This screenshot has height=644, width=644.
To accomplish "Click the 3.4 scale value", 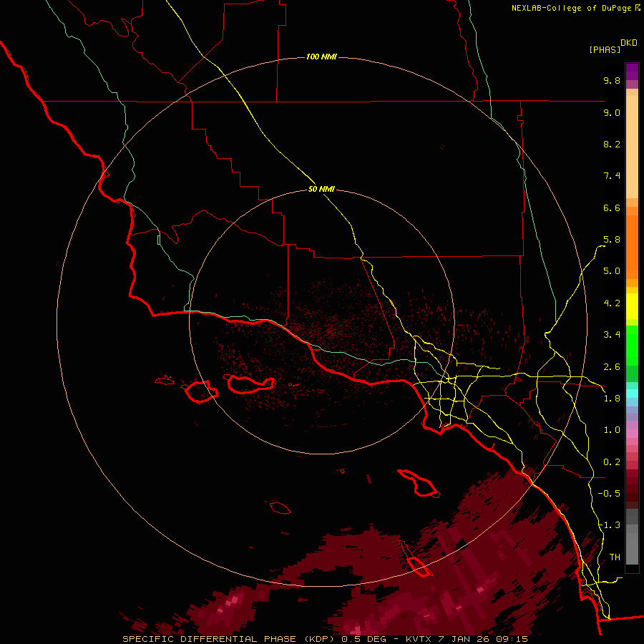I will [x=612, y=335].
